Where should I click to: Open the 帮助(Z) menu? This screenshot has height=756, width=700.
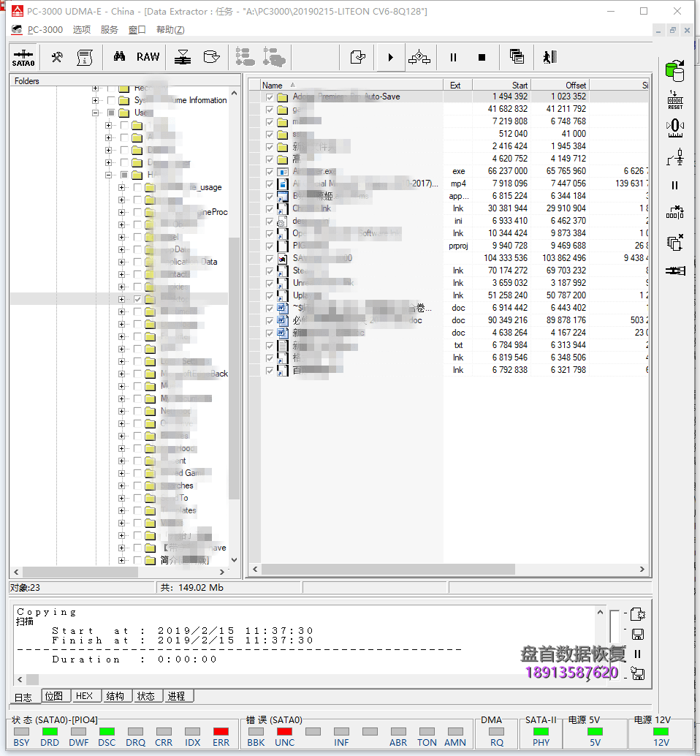(x=170, y=30)
